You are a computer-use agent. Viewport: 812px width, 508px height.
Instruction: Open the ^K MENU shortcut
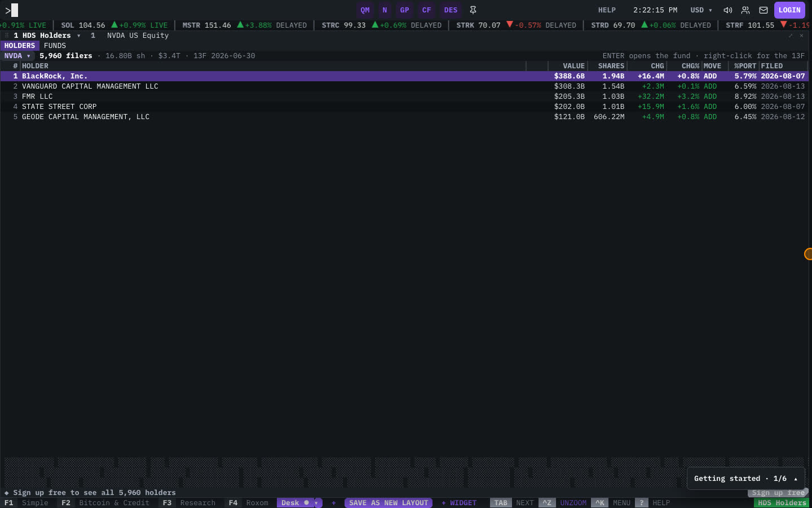click(611, 503)
